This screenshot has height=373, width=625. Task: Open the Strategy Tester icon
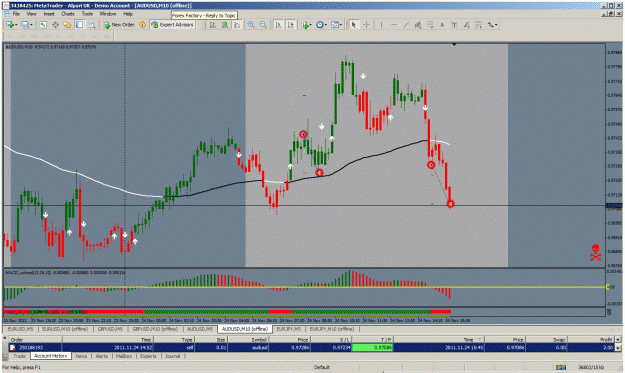(x=92, y=25)
